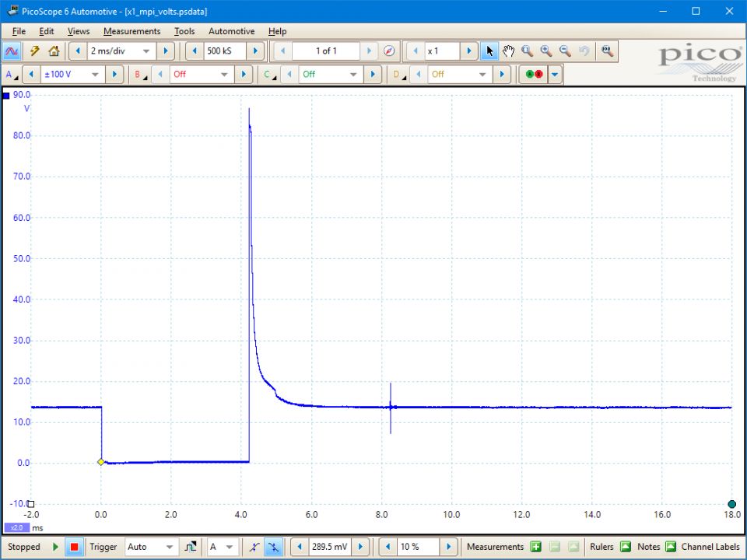Select the arrow pointer selection tool

[x=489, y=51]
